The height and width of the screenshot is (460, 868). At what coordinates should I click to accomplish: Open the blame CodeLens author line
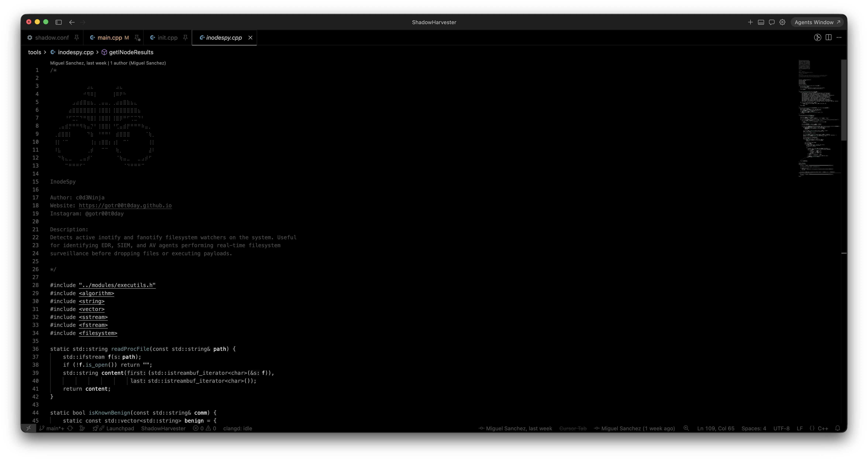point(108,63)
